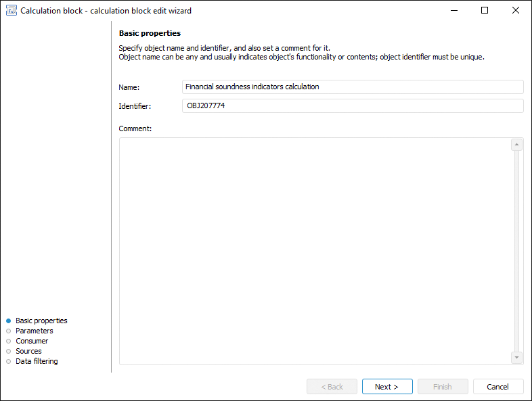Open the Parameters wizard step

(34, 331)
